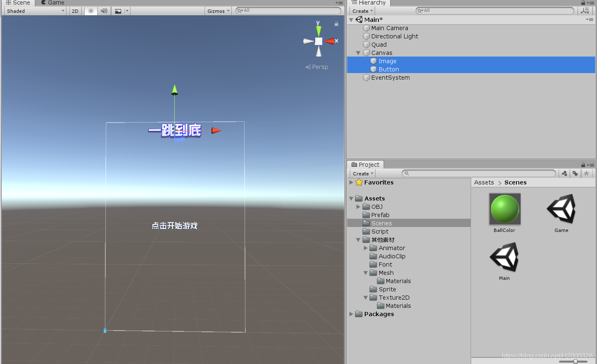Click the Hierarchy search field

click(x=495, y=11)
